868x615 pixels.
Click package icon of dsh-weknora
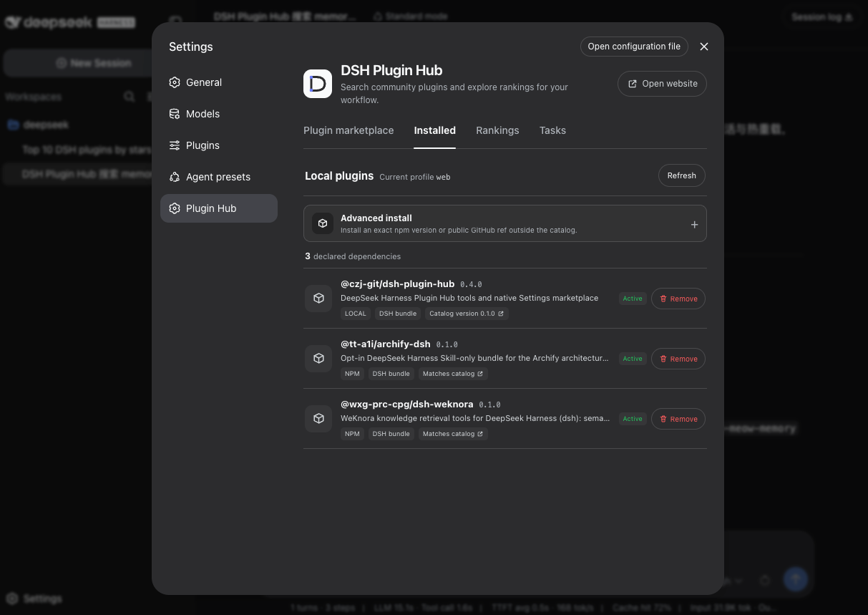pos(318,419)
